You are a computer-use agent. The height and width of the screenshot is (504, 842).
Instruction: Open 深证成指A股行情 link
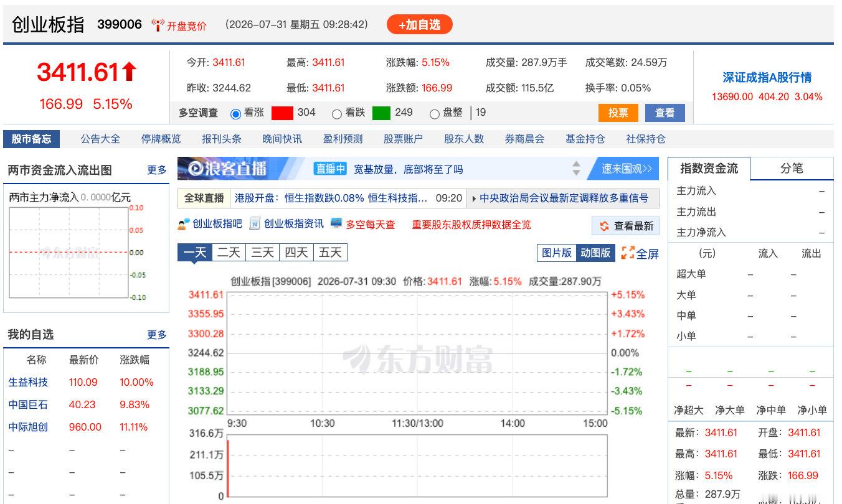(x=767, y=78)
